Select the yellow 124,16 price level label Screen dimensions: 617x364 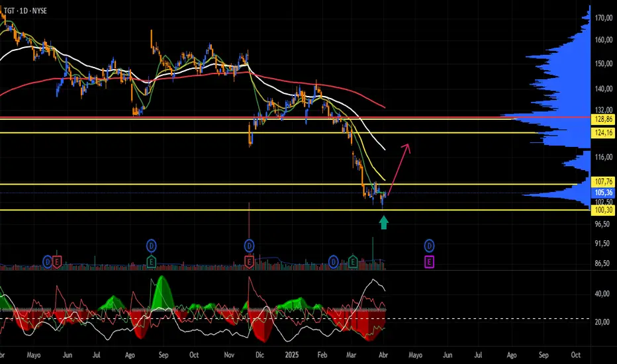pos(602,133)
